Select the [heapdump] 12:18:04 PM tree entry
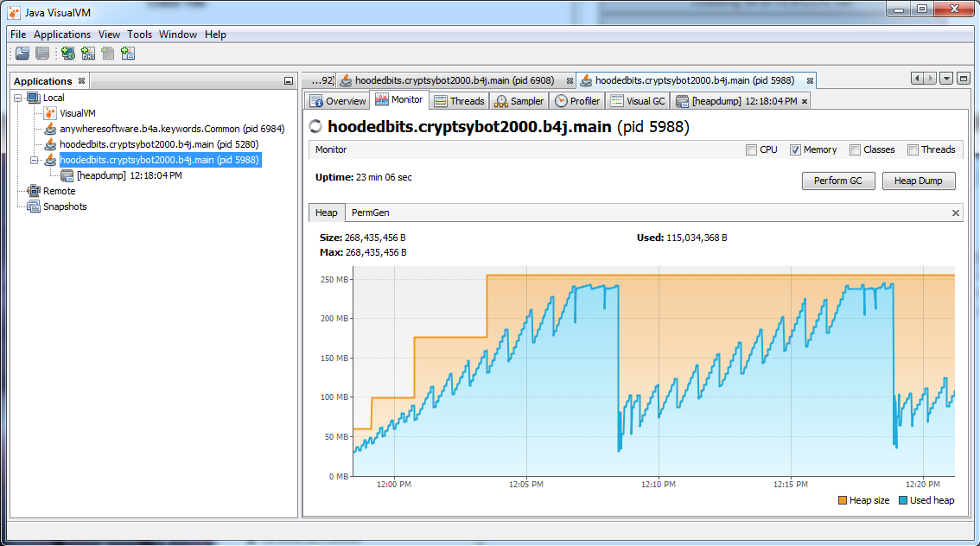This screenshot has height=546, width=980. [129, 175]
